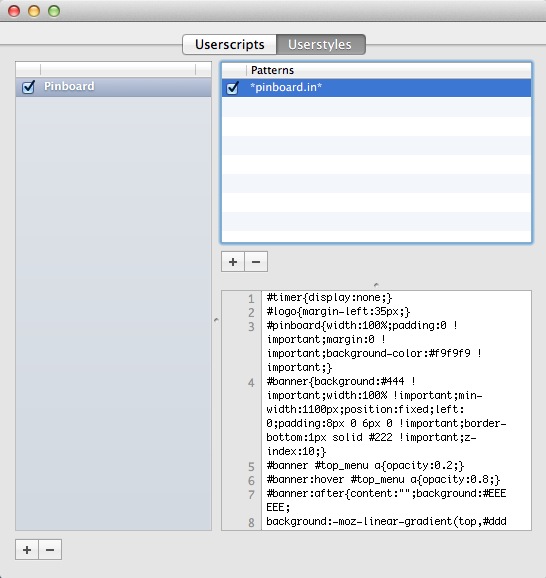The image size is (546, 578).
Task: Click the #timer line in CSS editor
Action: 329,297
